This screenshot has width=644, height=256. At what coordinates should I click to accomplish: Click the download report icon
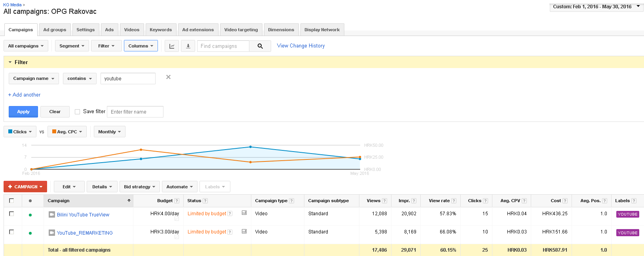point(188,46)
